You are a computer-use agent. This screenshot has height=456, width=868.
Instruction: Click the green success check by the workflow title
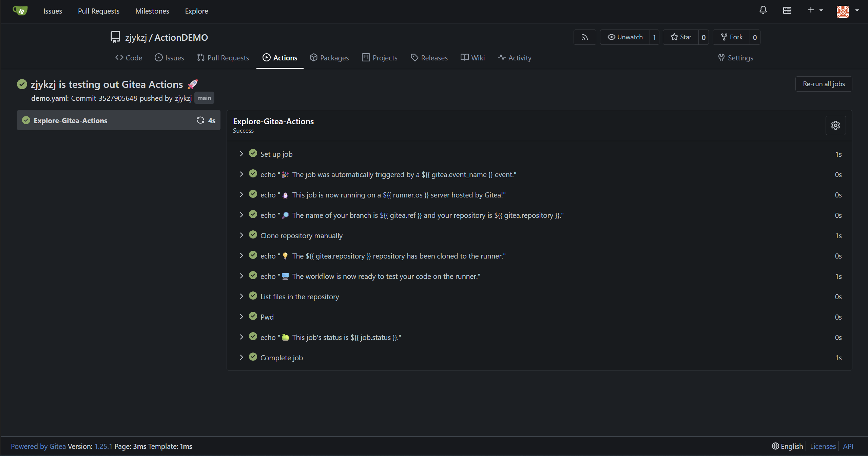[x=22, y=84]
